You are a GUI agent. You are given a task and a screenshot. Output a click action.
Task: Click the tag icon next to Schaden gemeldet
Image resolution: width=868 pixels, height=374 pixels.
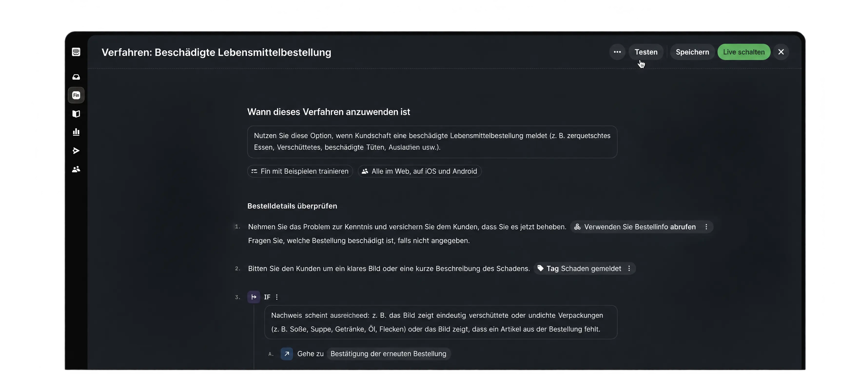click(540, 268)
